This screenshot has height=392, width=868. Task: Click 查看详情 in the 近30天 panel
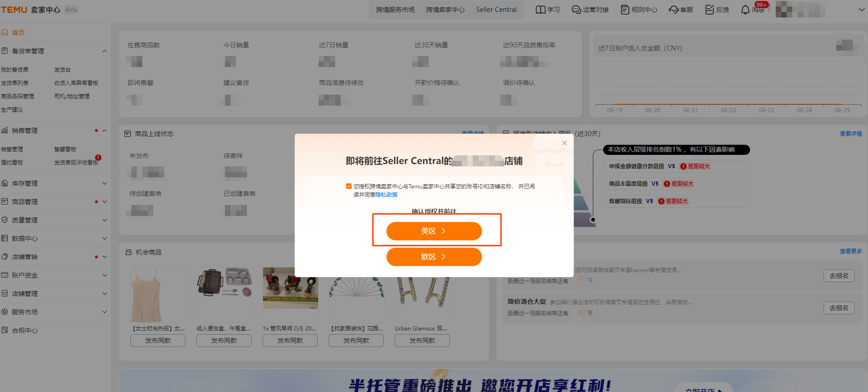pos(851,134)
